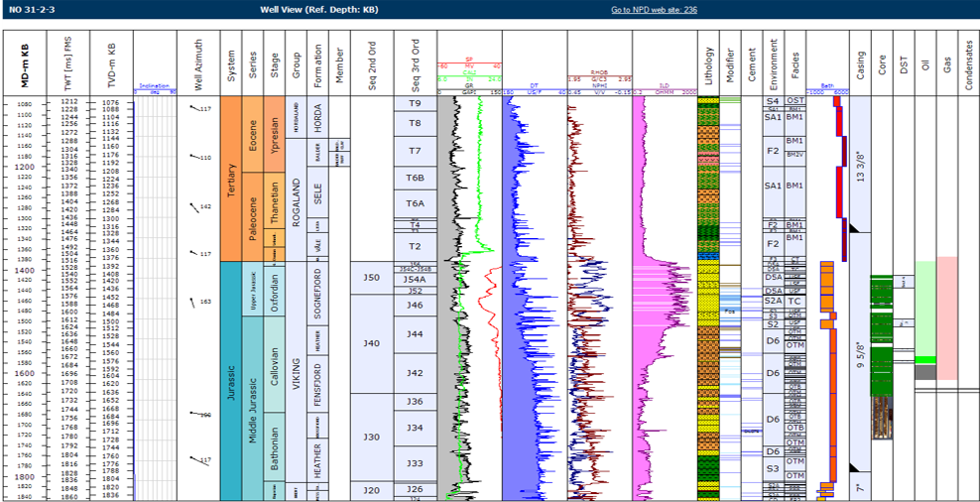Click the light green oil interval bar
980x502 pixels.
pyautogui.click(x=924, y=308)
